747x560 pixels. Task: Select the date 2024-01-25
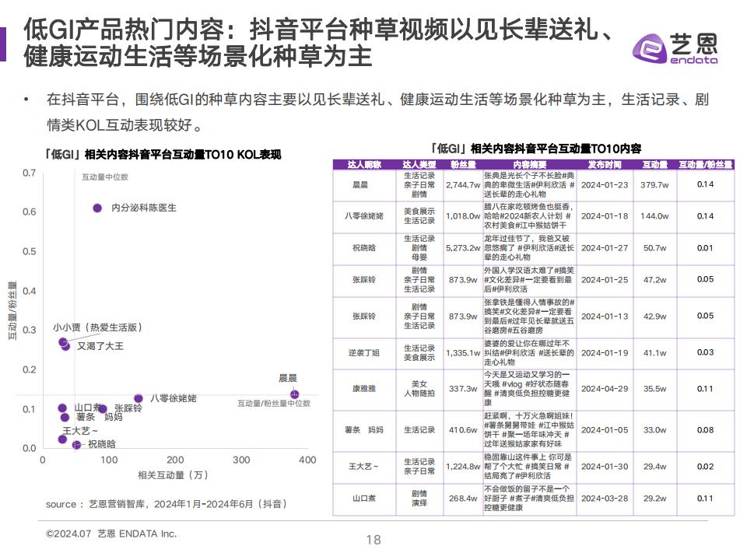(605, 279)
